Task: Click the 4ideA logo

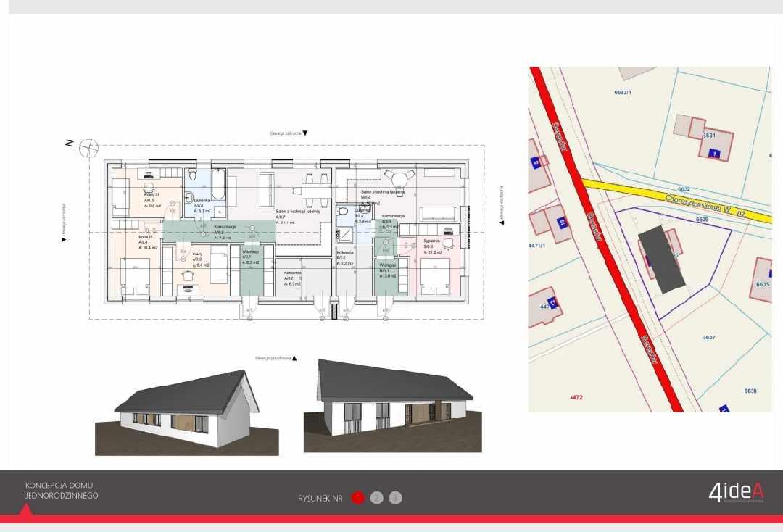Action: (736, 492)
